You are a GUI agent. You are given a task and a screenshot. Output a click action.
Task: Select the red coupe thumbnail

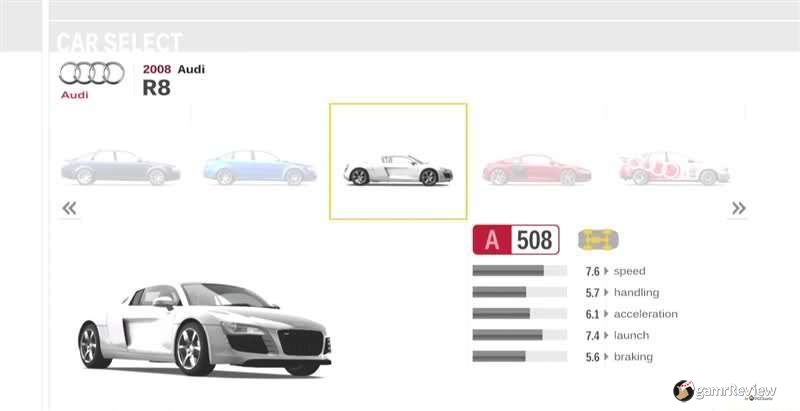point(537,169)
